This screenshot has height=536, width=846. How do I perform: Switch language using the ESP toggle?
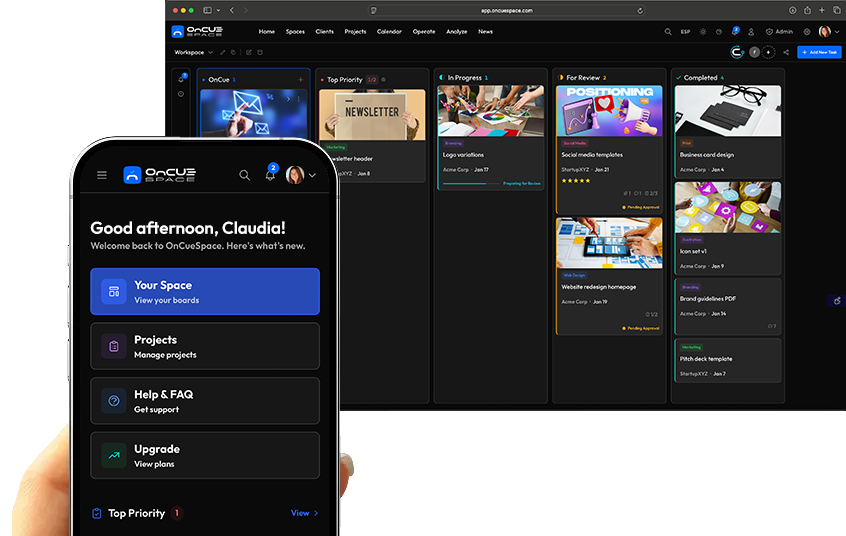coord(685,32)
